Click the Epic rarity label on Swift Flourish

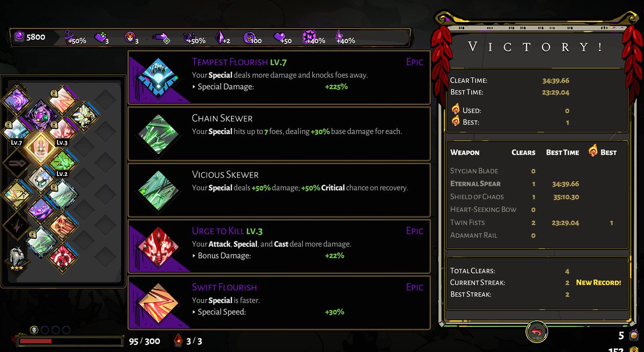(x=414, y=287)
